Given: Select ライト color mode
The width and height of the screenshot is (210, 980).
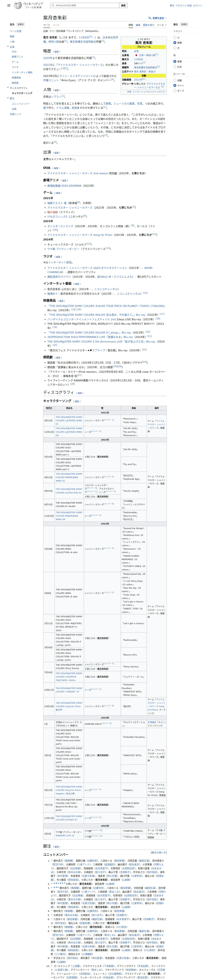Looking at the screenshot, I should point(175,86).
